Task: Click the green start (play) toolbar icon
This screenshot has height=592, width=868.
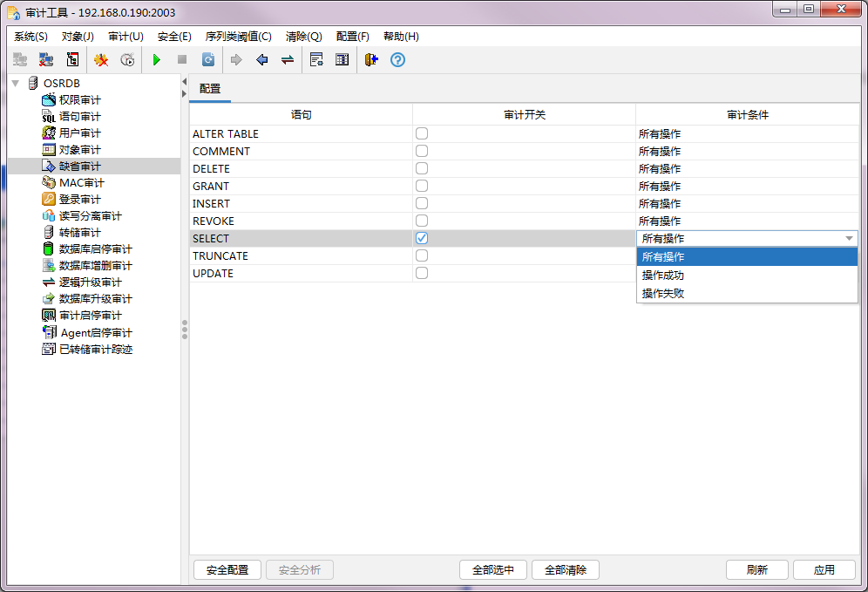Action: coord(157,60)
